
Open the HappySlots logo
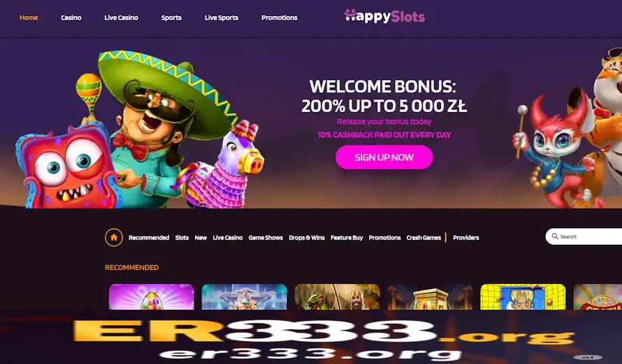384,16
